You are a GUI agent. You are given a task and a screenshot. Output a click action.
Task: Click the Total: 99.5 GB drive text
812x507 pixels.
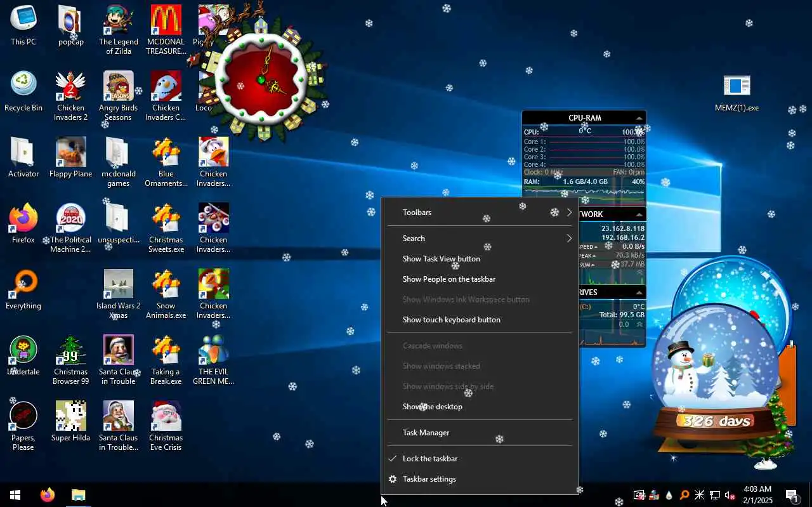[622, 315]
